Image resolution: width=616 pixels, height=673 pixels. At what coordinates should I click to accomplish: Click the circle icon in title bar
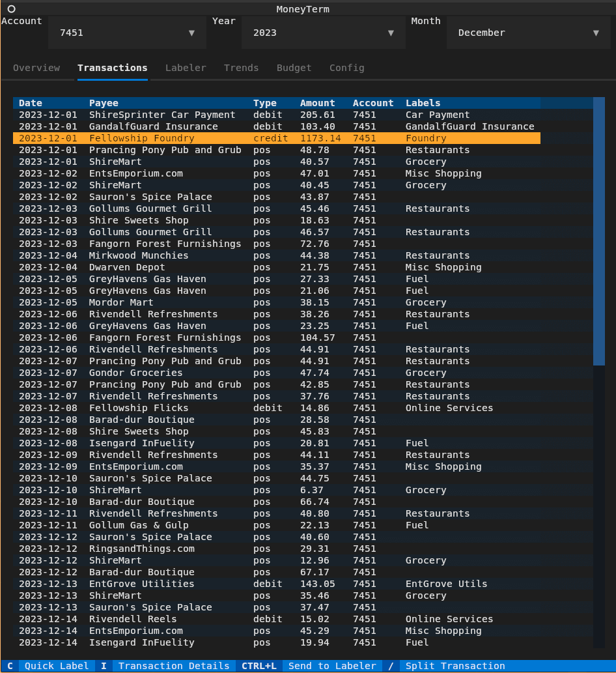11,9
